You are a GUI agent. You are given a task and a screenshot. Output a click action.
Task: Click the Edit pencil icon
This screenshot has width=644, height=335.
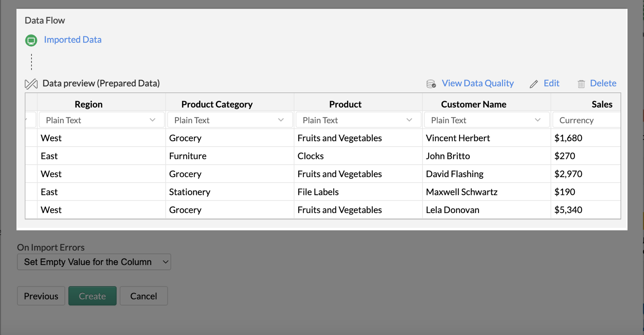click(x=534, y=84)
